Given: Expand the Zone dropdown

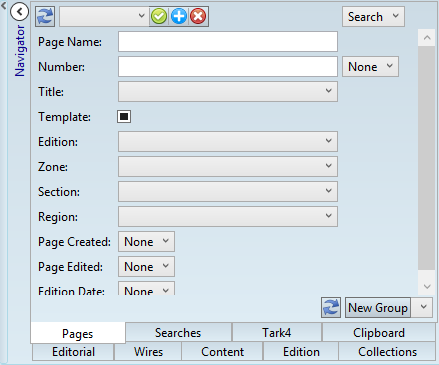Looking at the screenshot, I should [x=228, y=167].
